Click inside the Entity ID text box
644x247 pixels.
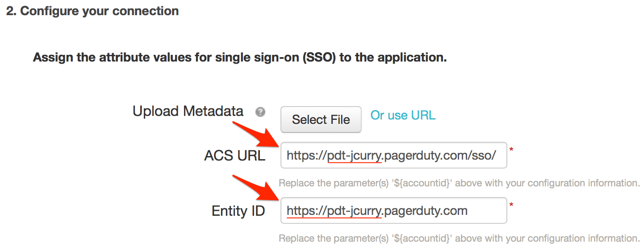[x=393, y=210]
